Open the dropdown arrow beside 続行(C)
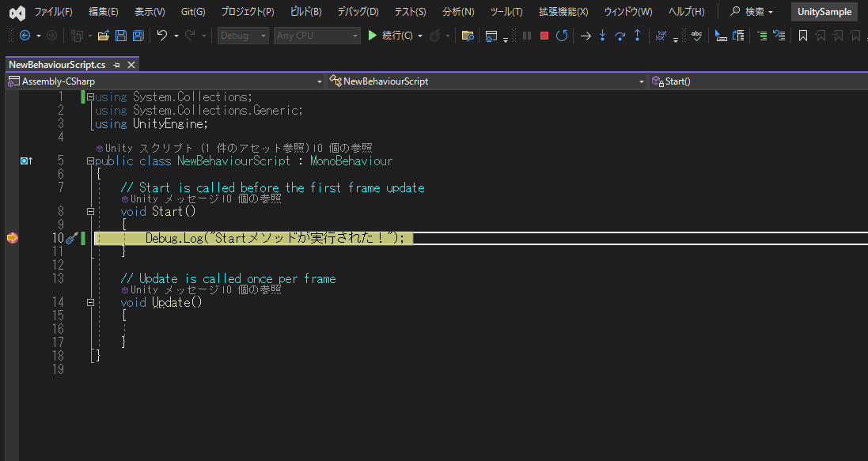Screen dimensions: 868x461 point(420,36)
